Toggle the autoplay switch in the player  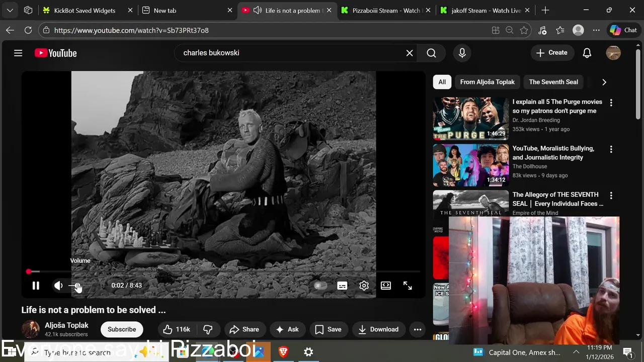pyautogui.click(x=320, y=286)
